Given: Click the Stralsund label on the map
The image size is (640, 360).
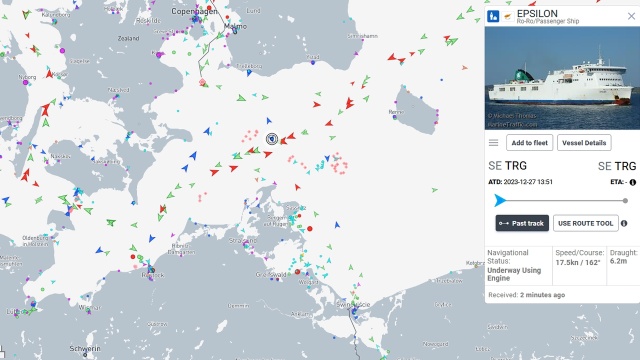Looking at the screenshot, I should pos(242,241).
